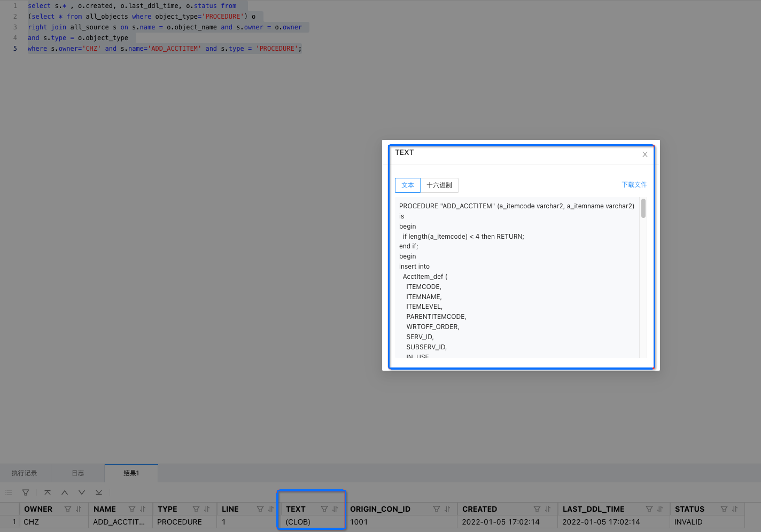Switch to the 文本 text view
This screenshot has width=761, height=532.
pos(407,185)
